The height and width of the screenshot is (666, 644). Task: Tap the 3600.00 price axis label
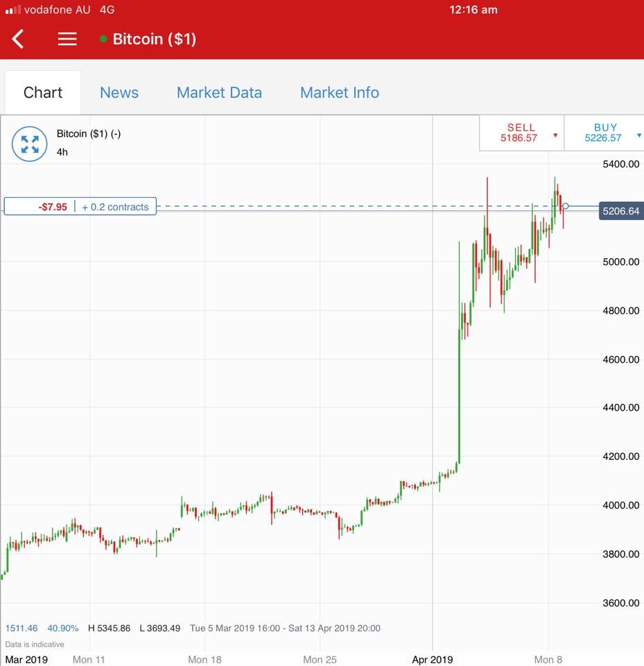tap(620, 603)
